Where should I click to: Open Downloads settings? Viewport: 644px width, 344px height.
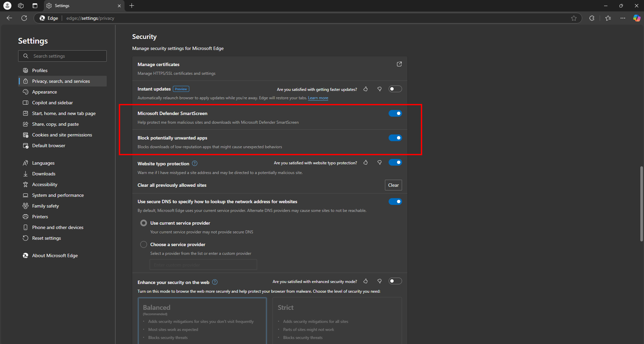tap(62, 174)
